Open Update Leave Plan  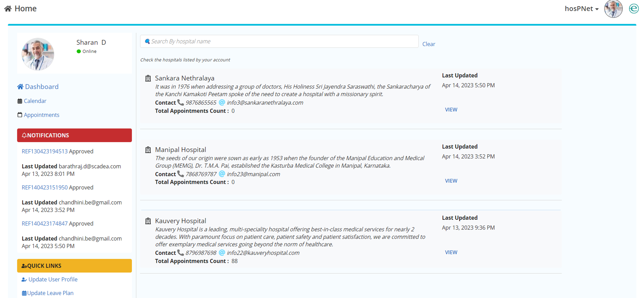click(50, 293)
